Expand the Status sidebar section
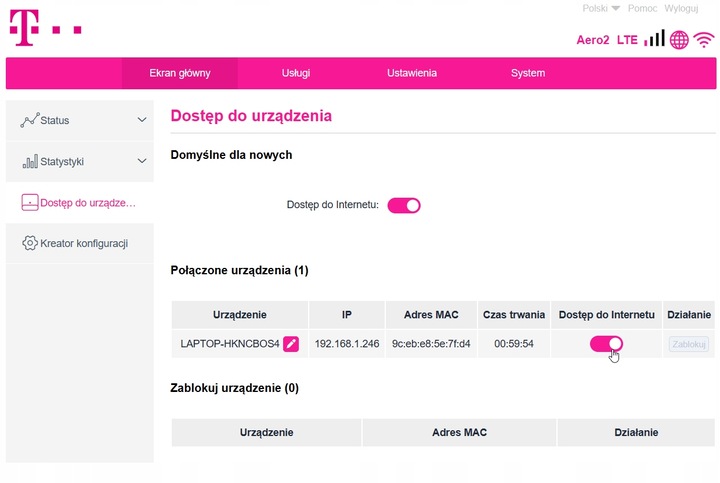The width and height of the screenshot is (720, 483). coord(142,121)
